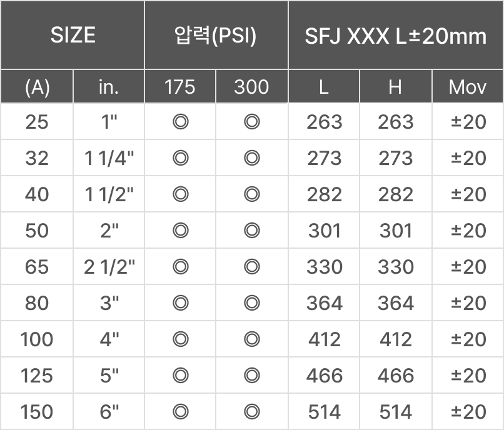Image resolution: width=504 pixels, height=430 pixels.
Task: Select the (A) subheader cell
Action: (37, 86)
